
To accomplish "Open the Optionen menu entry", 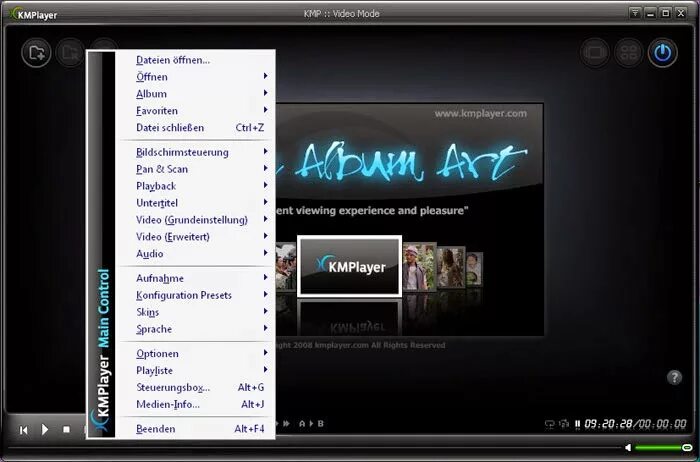I will 196,354.
